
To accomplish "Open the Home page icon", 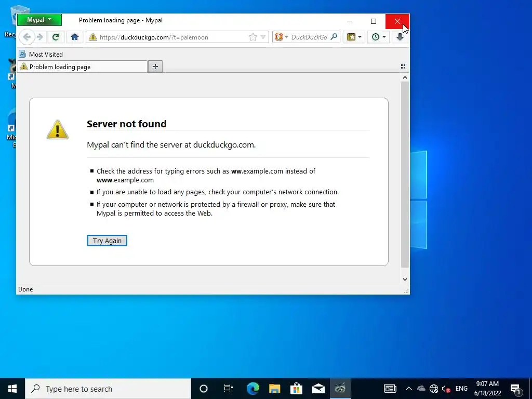I will pos(75,37).
